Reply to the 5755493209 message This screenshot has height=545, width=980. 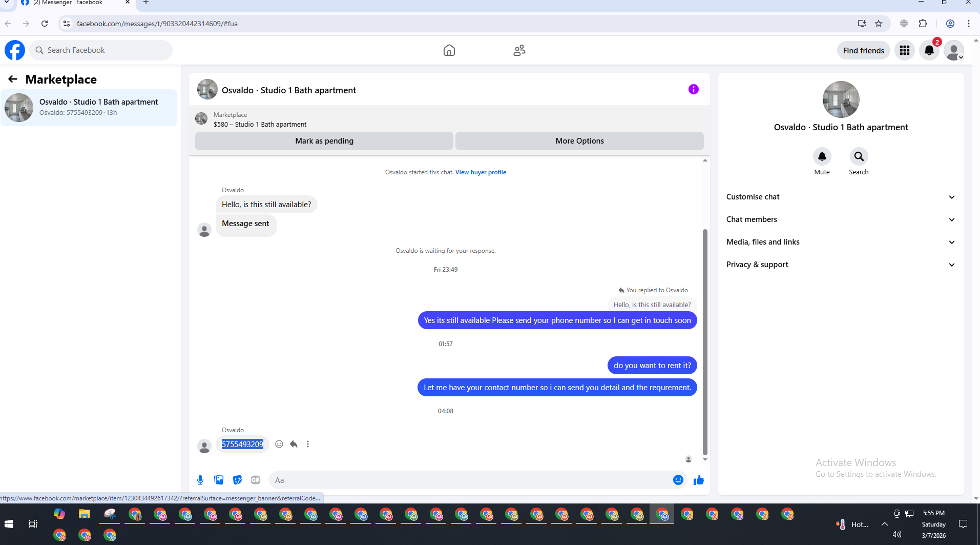[x=294, y=444]
